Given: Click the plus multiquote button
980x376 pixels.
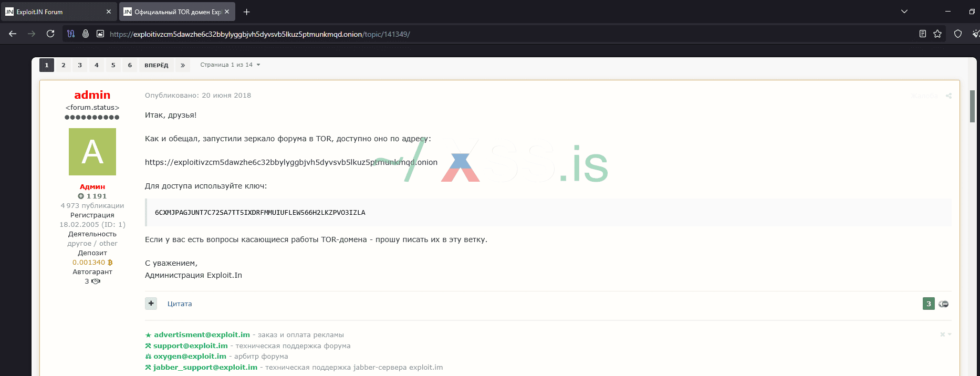Looking at the screenshot, I should pos(151,304).
